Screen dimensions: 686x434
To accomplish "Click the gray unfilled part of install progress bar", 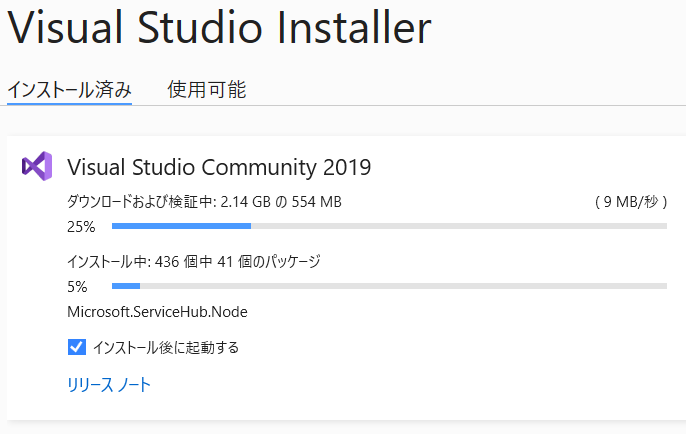I will point(403,286).
